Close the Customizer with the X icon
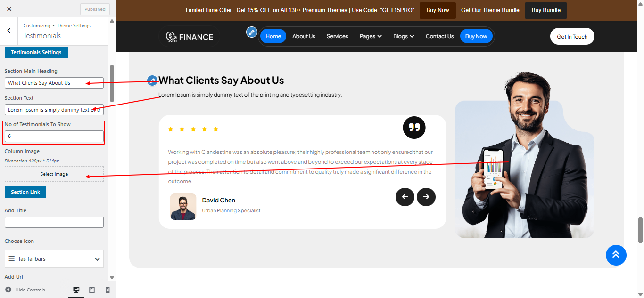This screenshot has width=644, height=298. 9,9
